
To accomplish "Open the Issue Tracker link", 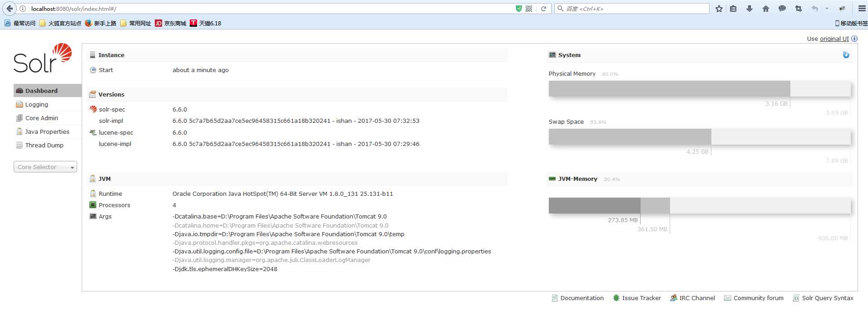I will click(641, 298).
